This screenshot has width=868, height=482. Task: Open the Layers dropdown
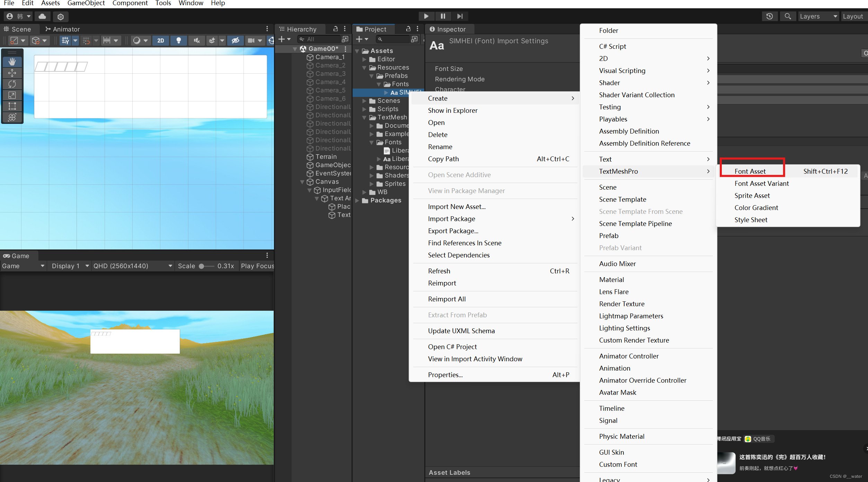point(818,16)
